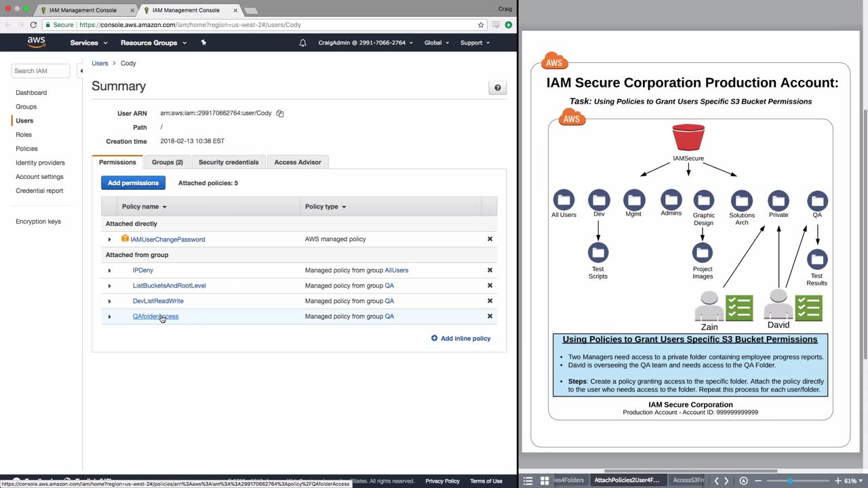
Task: Open the notifications bell
Action: coord(302,43)
